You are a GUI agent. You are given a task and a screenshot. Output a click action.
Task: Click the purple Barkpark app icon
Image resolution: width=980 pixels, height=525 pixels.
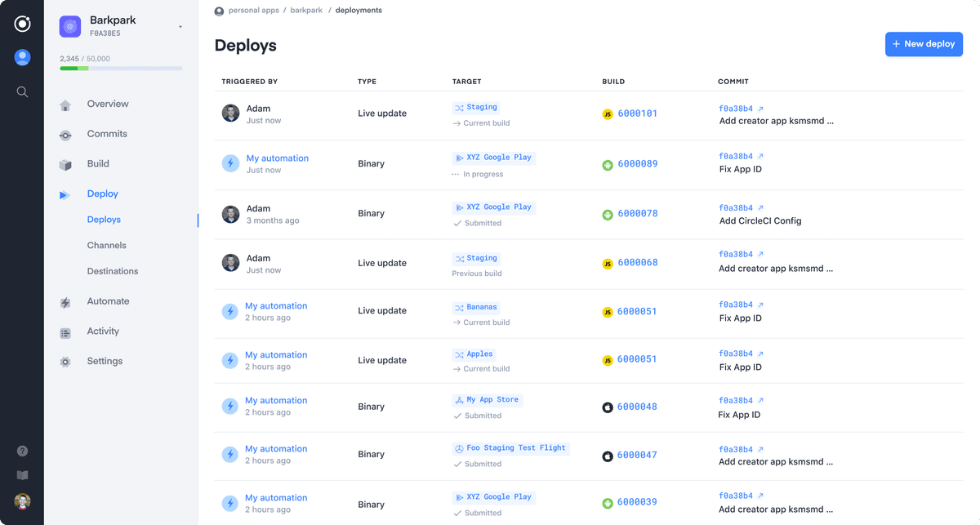pyautogui.click(x=69, y=26)
